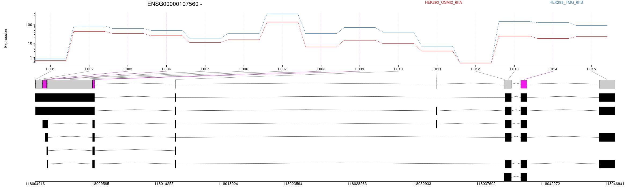
Task: Click exon label E010
Action: click(x=398, y=69)
